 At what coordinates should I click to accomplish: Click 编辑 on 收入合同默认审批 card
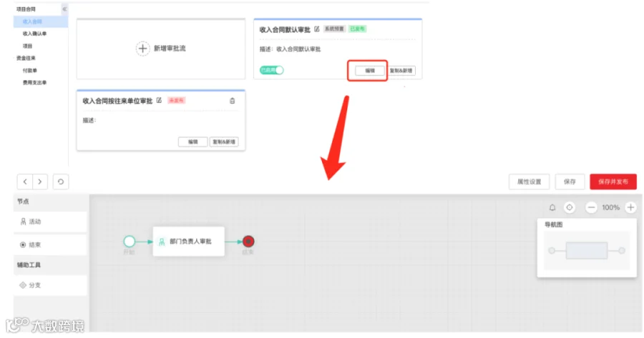coord(370,71)
